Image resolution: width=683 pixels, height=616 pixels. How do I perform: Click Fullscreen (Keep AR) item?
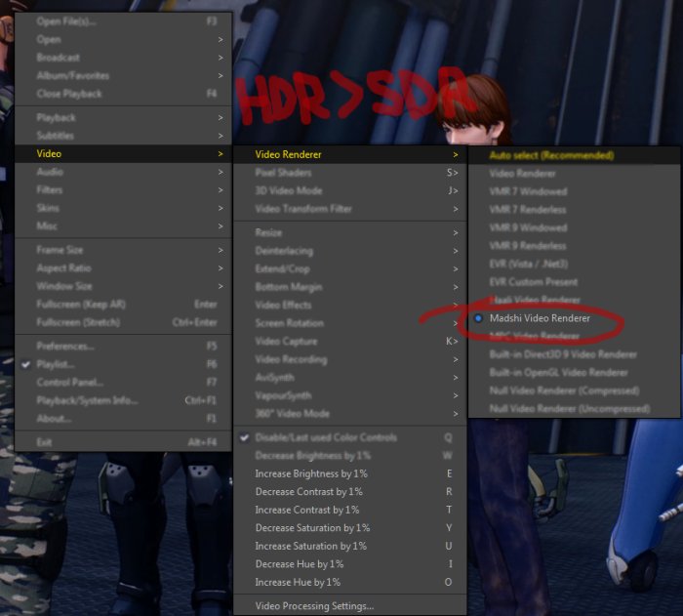(123, 305)
